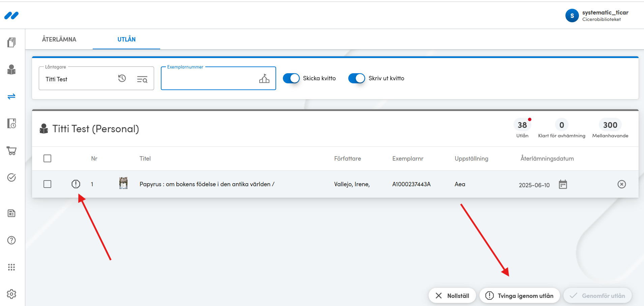Click the borrower history clock icon
644x306 pixels.
click(x=122, y=78)
